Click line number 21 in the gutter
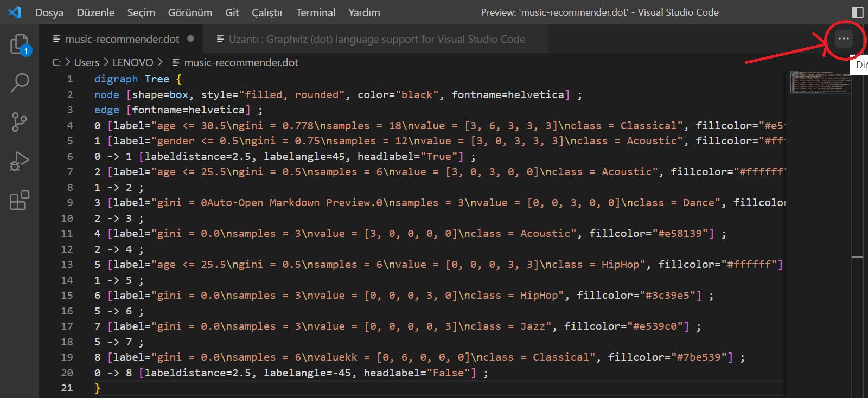The height and width of the screenshot is (398, 868). click(67, 388)
